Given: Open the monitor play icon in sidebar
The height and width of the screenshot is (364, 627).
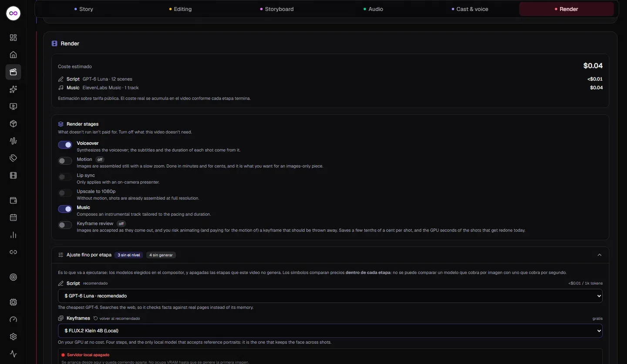Looking at the screenshot, I should tap(13, 107).
